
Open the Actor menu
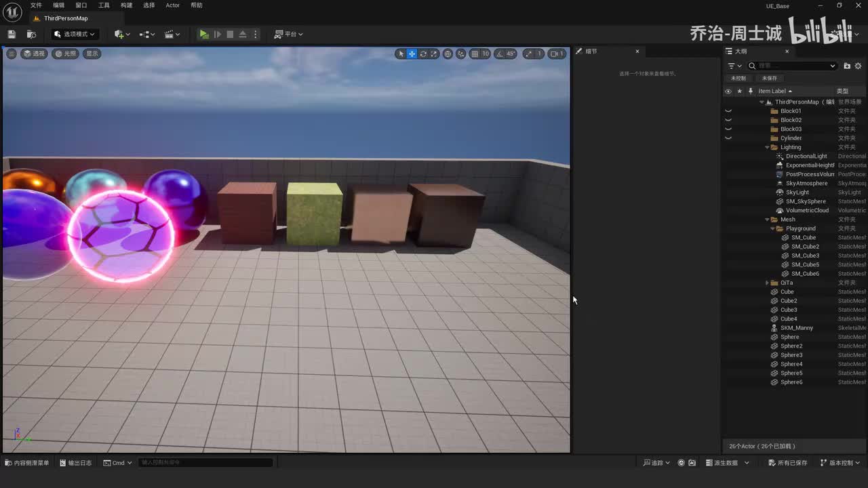click(x=173, y=5)
